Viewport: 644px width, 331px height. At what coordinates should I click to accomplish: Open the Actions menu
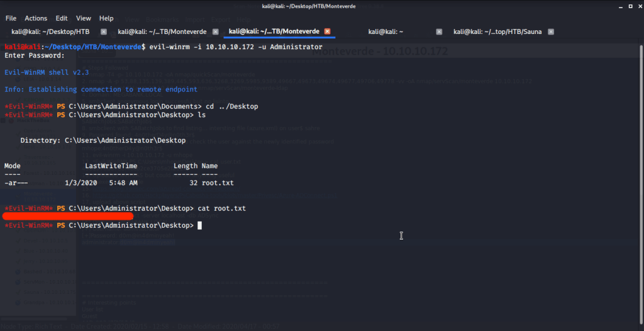(36, 18)
